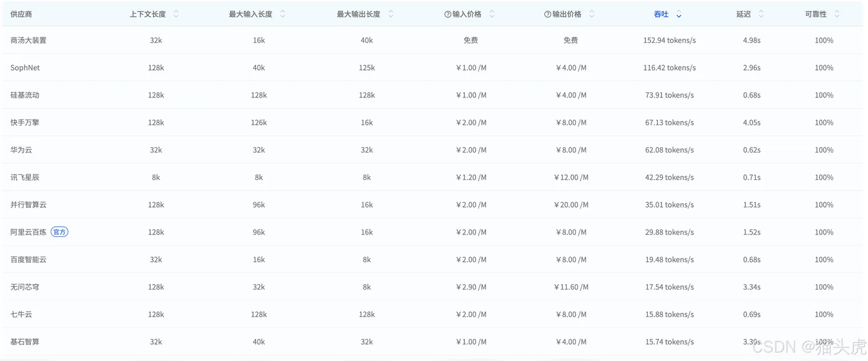
Task: Click the help icon beside 输入价格
Action: click(448, 14)
